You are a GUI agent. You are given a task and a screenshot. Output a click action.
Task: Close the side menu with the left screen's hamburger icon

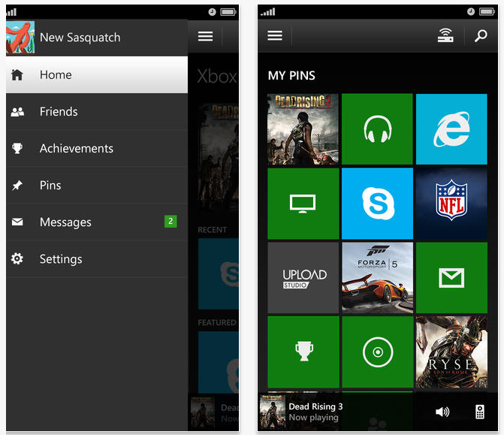click(x=205, y=36)
